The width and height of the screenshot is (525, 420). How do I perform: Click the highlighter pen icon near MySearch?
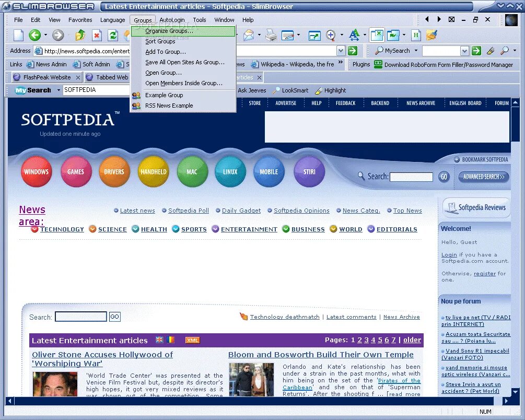tap(491, 51)
